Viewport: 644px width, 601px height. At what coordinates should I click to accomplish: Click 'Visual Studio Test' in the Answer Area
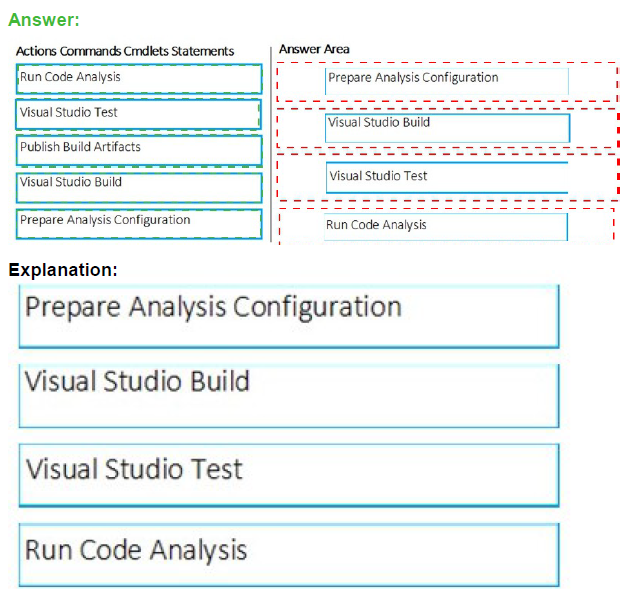pos(447,177)
